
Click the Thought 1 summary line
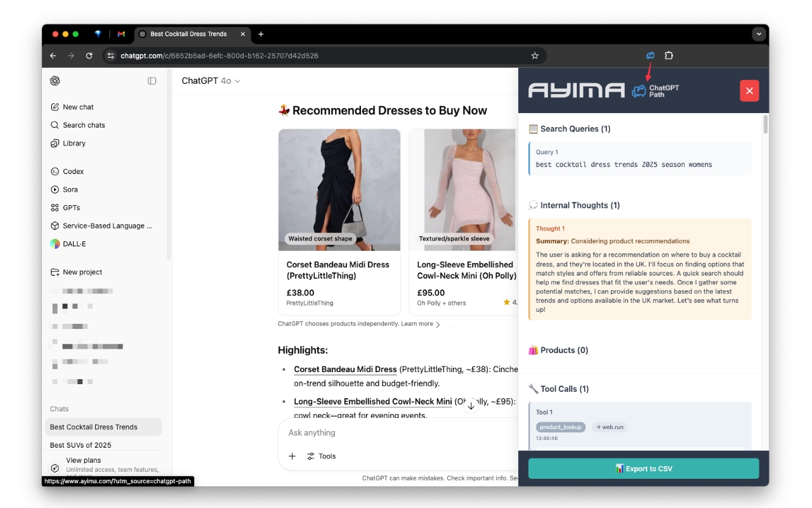(x=613, y=241)
